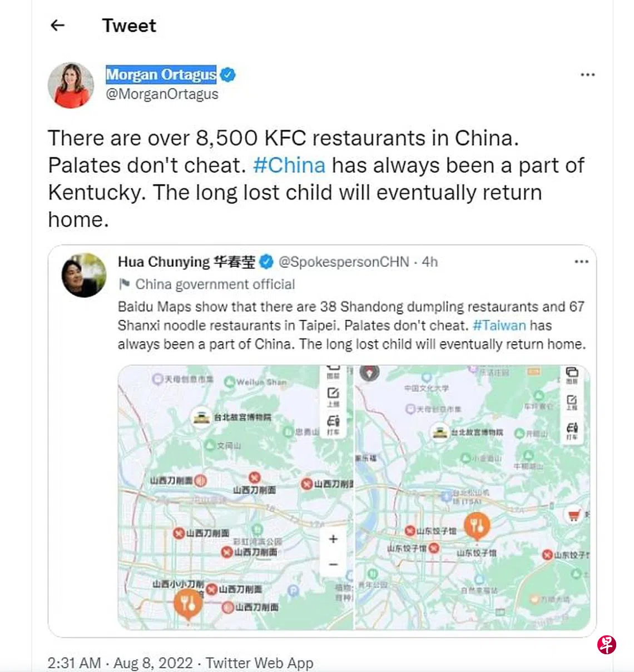
Task: Click the #China hashtag
Action: [x=289, y=165]
